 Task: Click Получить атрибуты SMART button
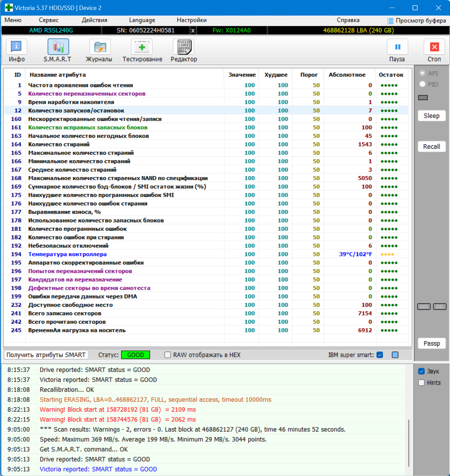46,355
